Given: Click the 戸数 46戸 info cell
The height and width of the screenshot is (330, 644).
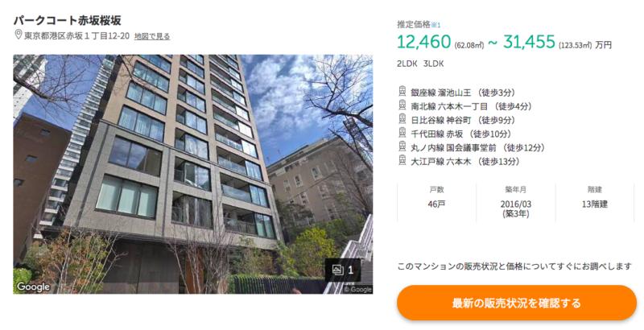Looking at the screenshot, I should [x=436, y=202].
